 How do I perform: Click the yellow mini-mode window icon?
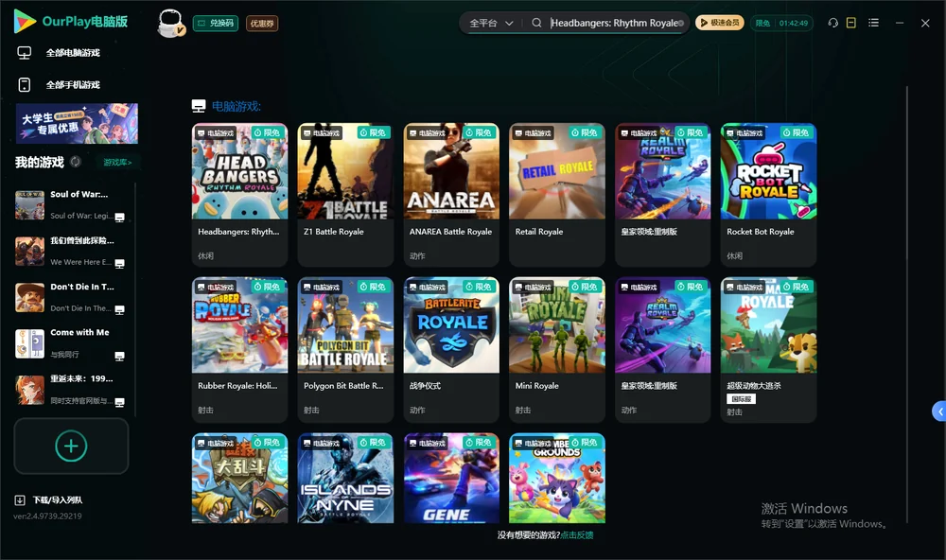coord(851,23)
